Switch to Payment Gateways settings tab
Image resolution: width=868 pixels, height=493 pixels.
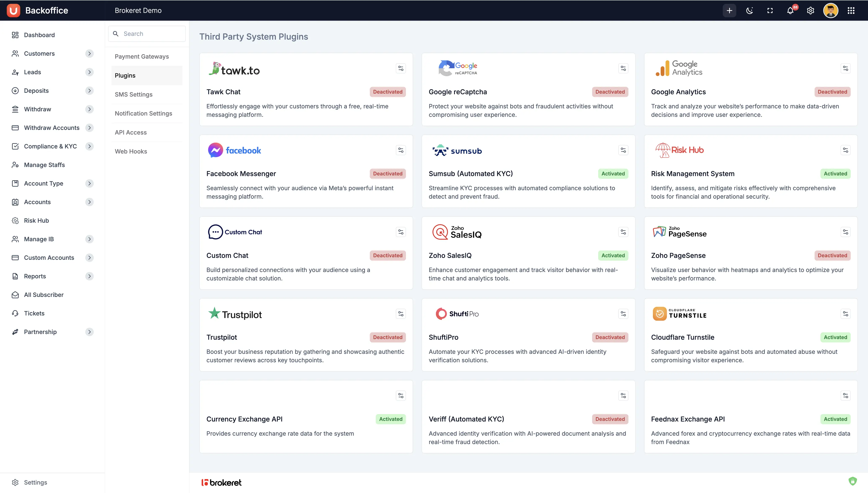pos(142,57)
